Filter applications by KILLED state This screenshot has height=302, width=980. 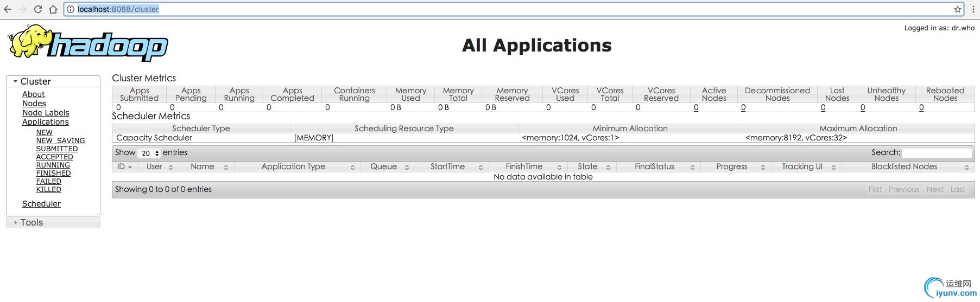pos(48,189)
